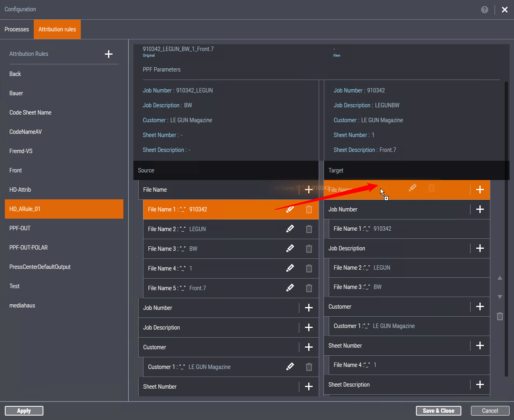The image size is (514, 420).
Task: Select the Attribution rules tab
Action: click(x=57, y=29)
